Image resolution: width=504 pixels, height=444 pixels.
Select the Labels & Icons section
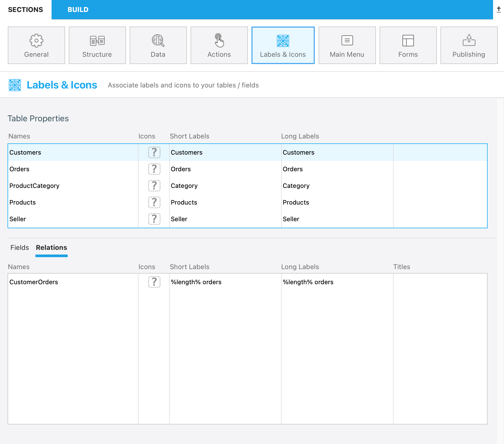(283, 45)
